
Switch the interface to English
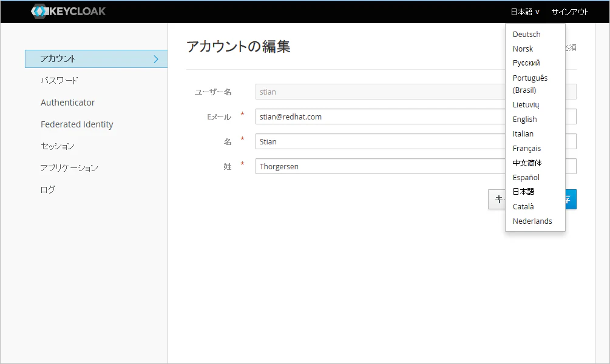click(524, 119)
